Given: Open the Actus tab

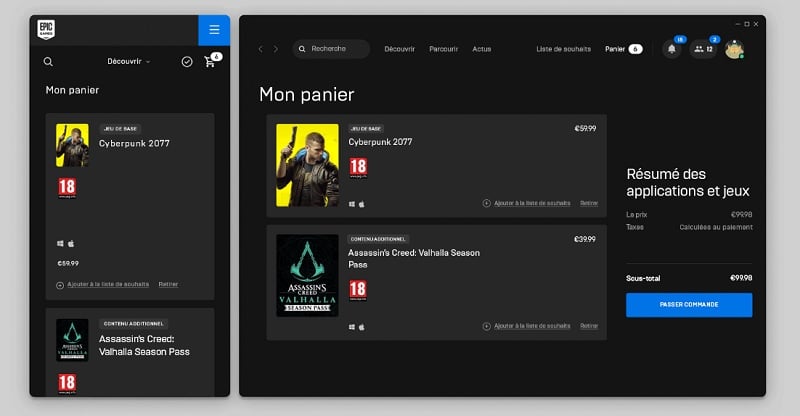Looking at the screenshot, I should point(482,49).
